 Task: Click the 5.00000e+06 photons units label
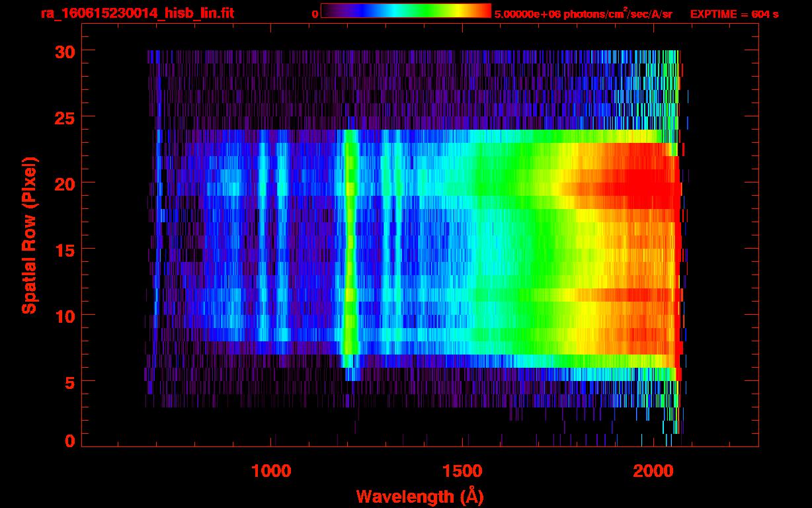coord(583,14)
